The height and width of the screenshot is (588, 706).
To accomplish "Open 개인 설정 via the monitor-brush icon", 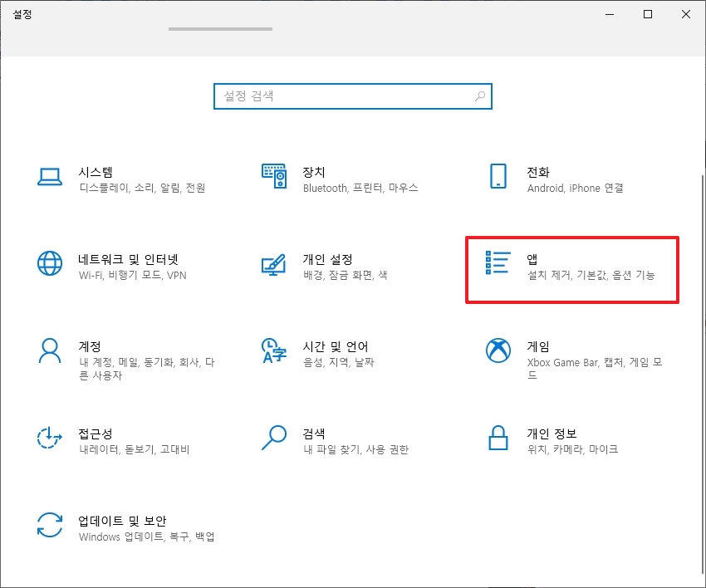I will tap(274, 263).
